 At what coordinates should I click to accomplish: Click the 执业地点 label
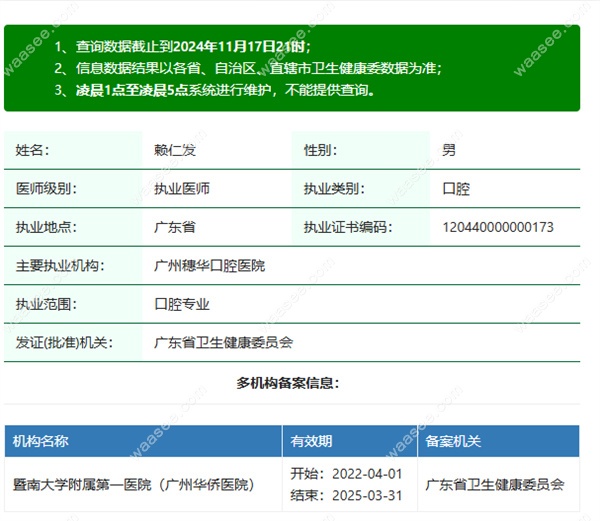click(46, 227)
